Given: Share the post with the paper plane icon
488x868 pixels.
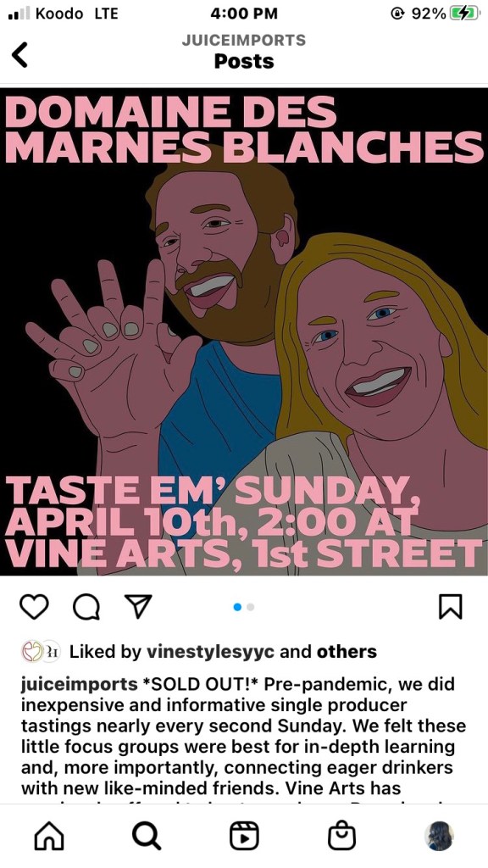Looking at the screenshot, I should point(138,606).
